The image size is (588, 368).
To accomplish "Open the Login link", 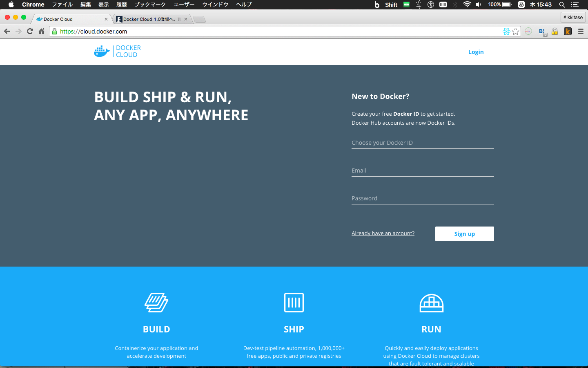I will pyautogui.click(x=476, y=52).
